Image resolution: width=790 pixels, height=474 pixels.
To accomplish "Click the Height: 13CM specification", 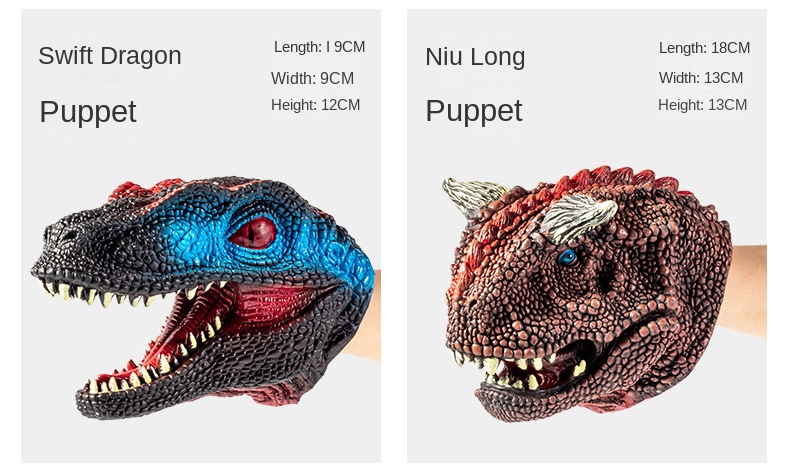I will (702, 105).
